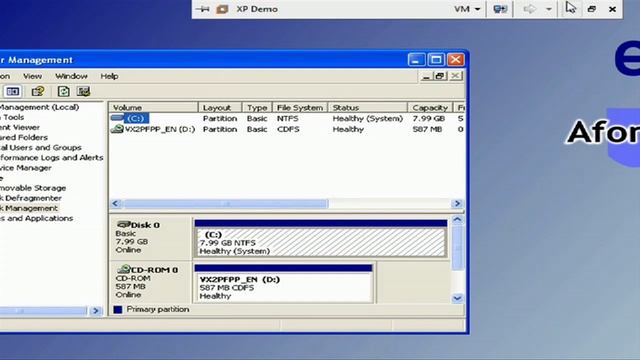Click the volume list horizontal scrollbar thumb
The image size is (640, 360).
click(x=225, y=203)
